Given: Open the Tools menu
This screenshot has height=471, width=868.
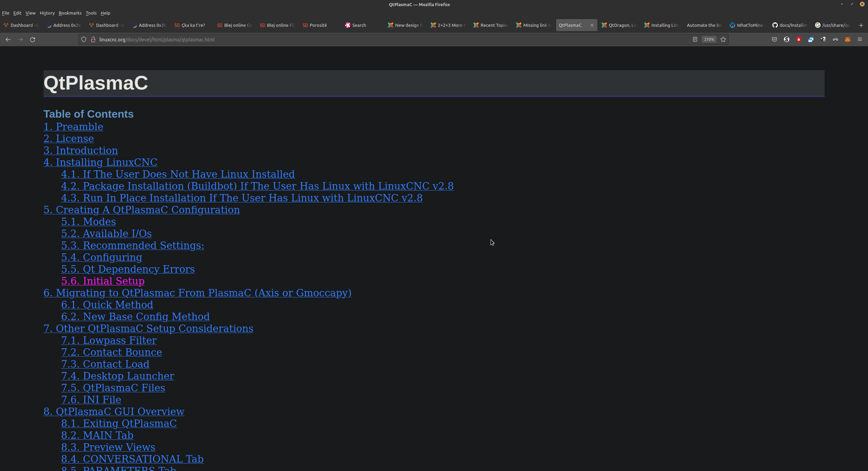Looking at the screenshot, I should tap(91, 13).
